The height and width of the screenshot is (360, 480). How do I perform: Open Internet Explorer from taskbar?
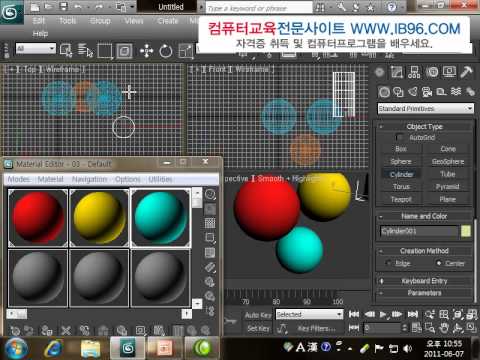pos(53,349)
